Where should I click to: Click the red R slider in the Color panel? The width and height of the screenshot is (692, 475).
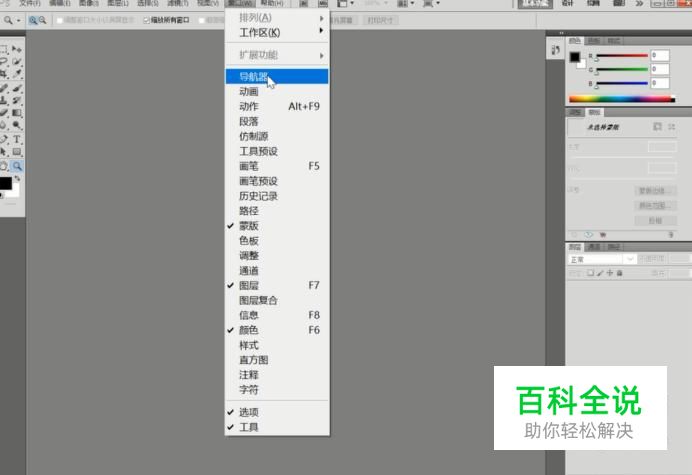pos(622,56)
